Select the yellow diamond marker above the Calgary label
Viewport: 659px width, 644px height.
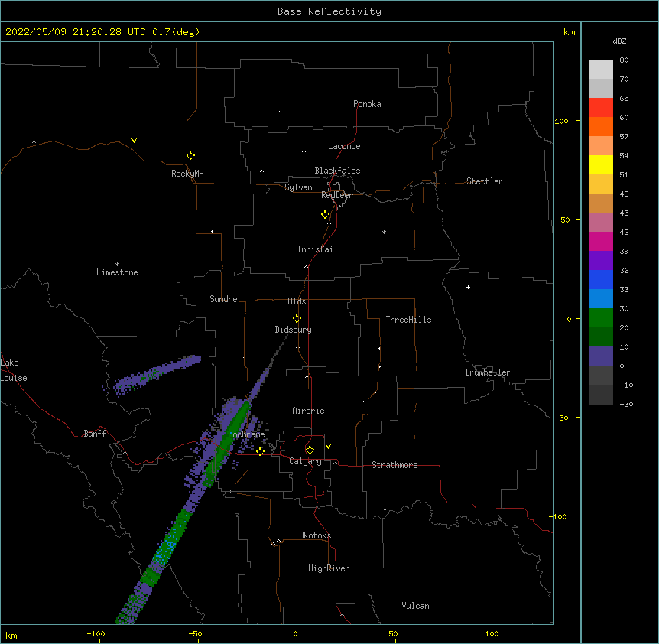pos(310,450)
